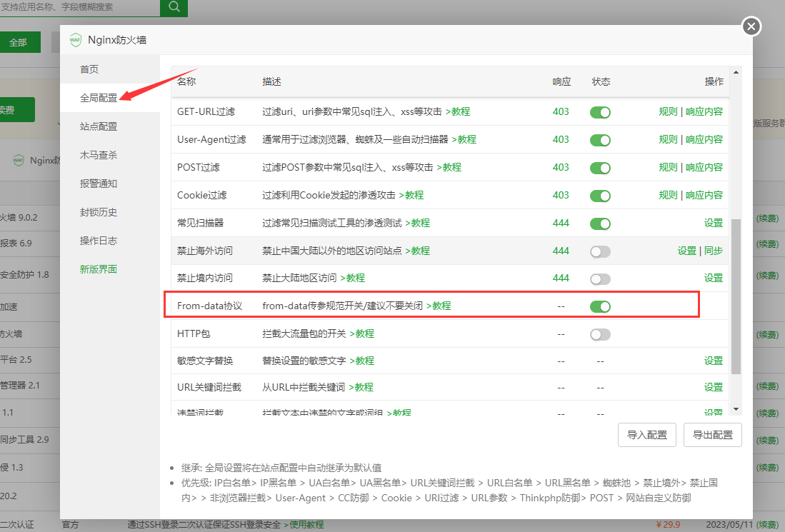
Task: Open 设置 for 常见扫描器
Action: pyautogui.click(x=714, y=223)
